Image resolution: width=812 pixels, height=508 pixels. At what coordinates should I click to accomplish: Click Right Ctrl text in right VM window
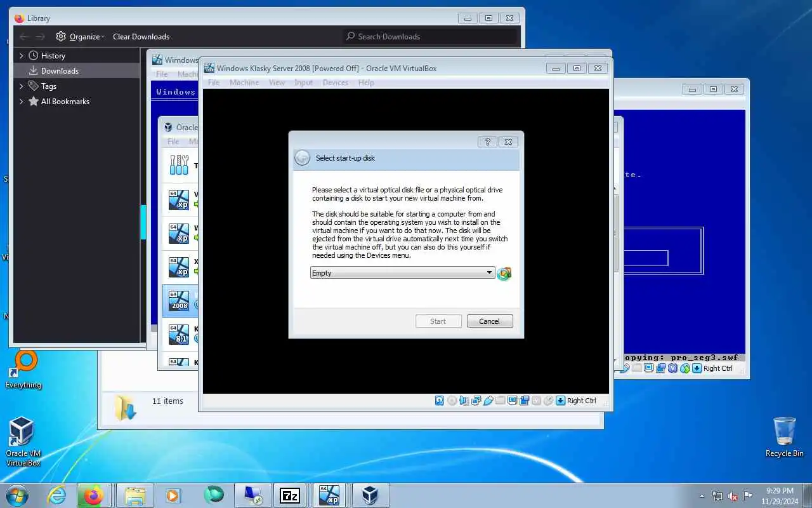(x=718, y=368)
